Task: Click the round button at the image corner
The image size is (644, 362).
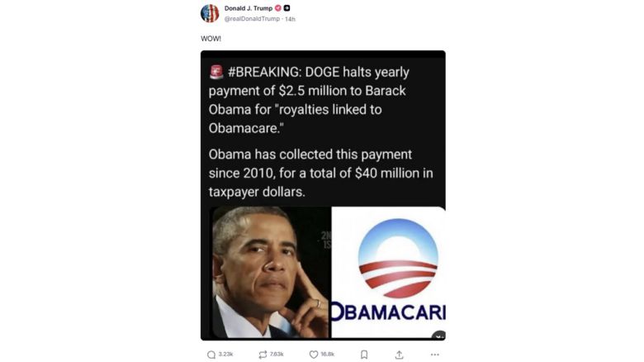Action: [x=439, y=336]
